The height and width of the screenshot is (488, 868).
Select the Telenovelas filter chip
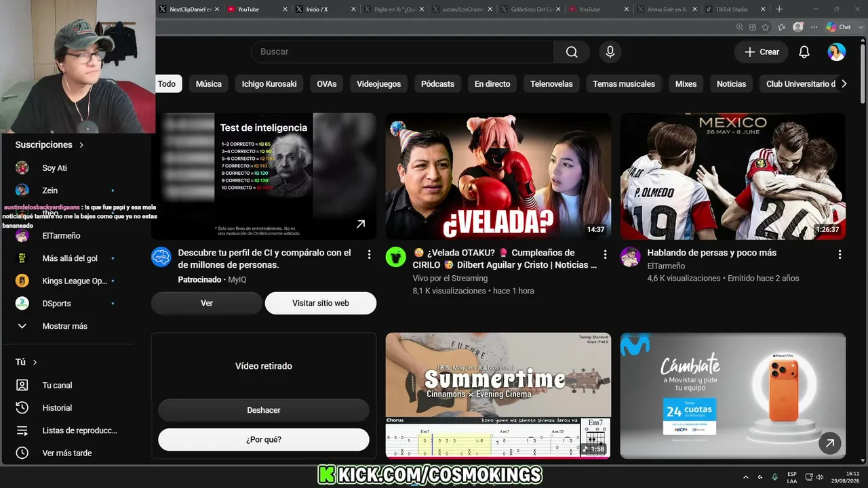click(551, 84)
